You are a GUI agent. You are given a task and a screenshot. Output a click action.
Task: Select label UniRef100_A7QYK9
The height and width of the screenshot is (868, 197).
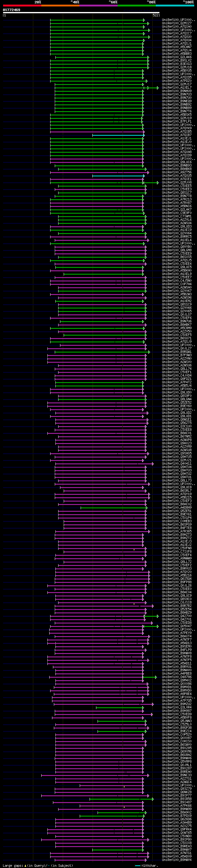click(x=176, y=128)
